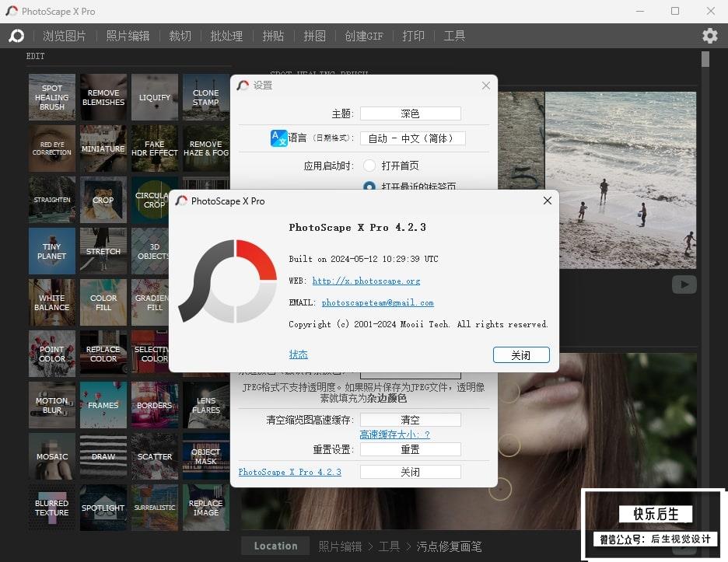
Task: Switch to 照片编辑 tab
Action: click(x=128, y=36)
